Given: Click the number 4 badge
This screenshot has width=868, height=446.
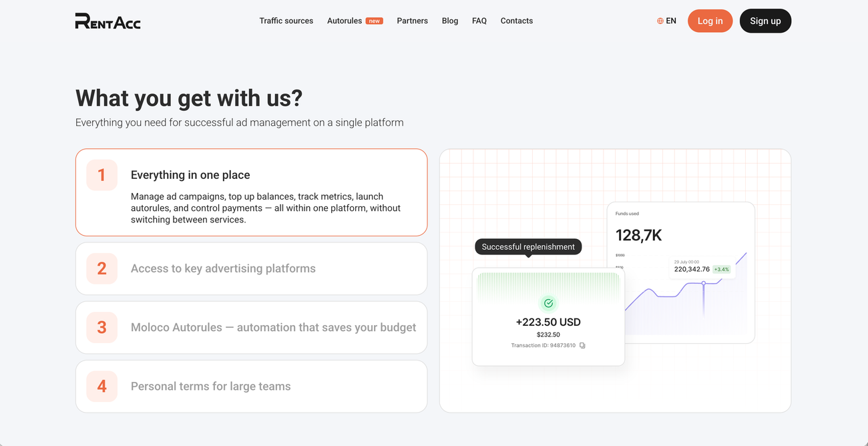Looking at the screenshot, I should 102,386.
